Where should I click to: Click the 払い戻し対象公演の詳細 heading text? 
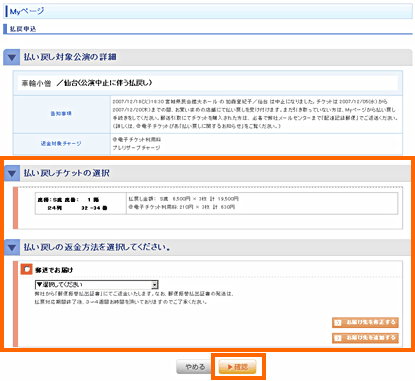[x=70, y=57]
